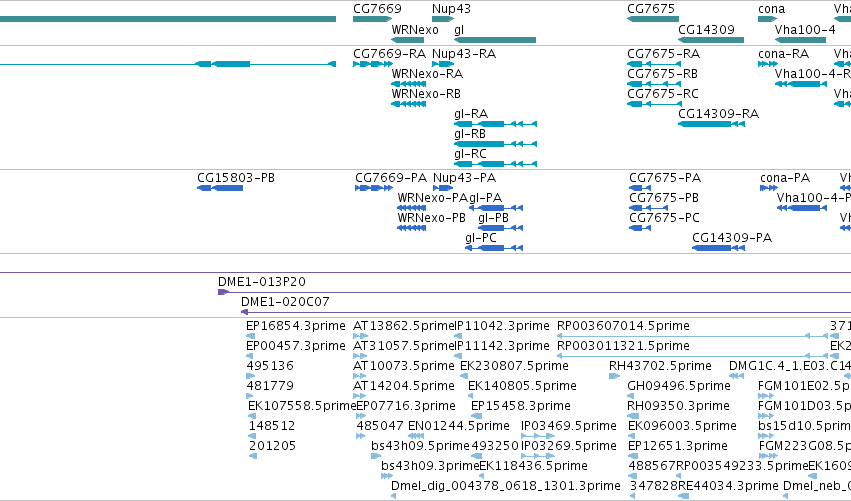The image size is (851, 501).
Task: Click EST AT31057.5prime
Action: [403, 346]
